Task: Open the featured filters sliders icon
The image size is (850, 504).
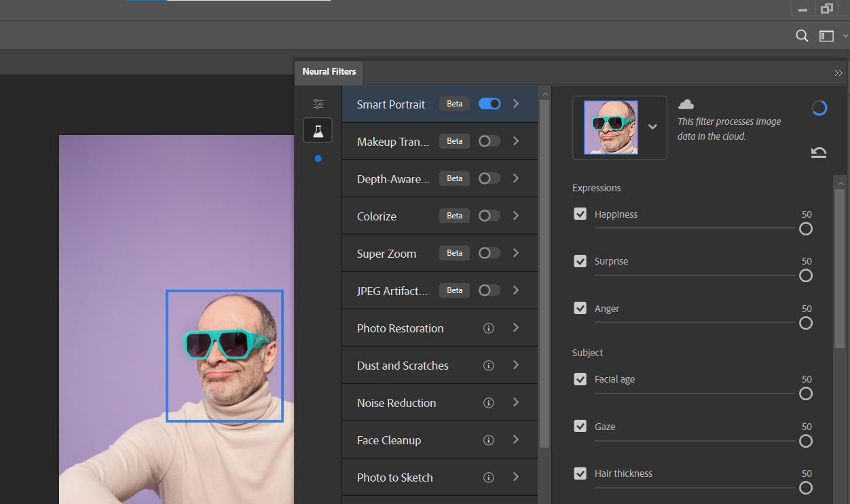Action: 318,104
